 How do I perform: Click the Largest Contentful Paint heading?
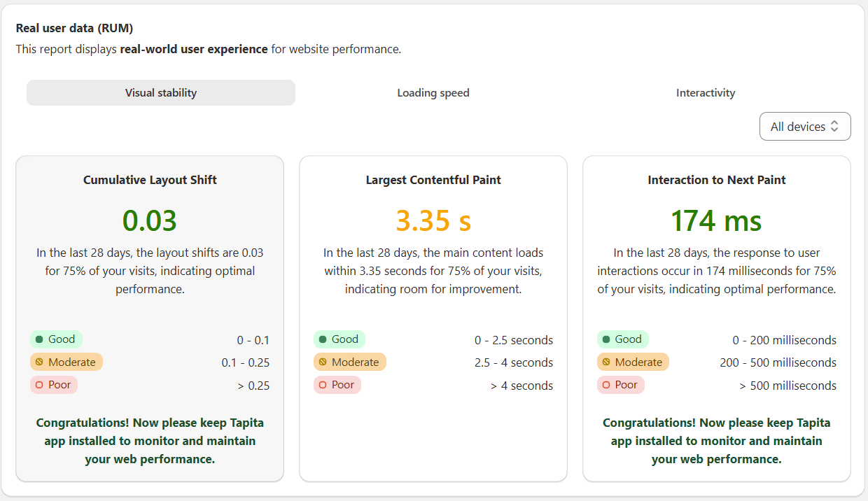click(433, 180)
